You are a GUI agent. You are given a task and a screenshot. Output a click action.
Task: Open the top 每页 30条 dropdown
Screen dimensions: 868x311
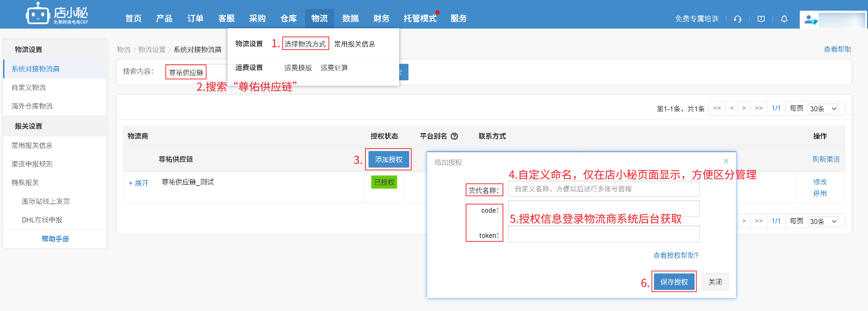tap(823, 109)
